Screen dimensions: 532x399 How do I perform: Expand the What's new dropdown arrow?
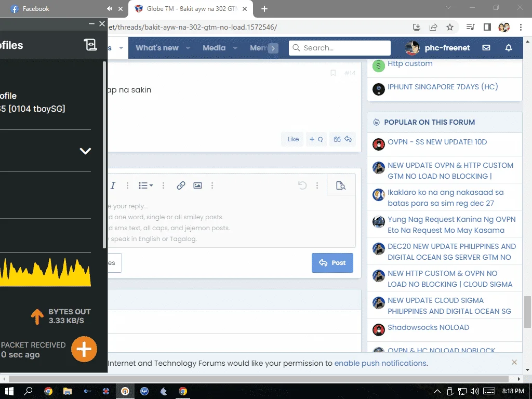(x=188, y=48)
